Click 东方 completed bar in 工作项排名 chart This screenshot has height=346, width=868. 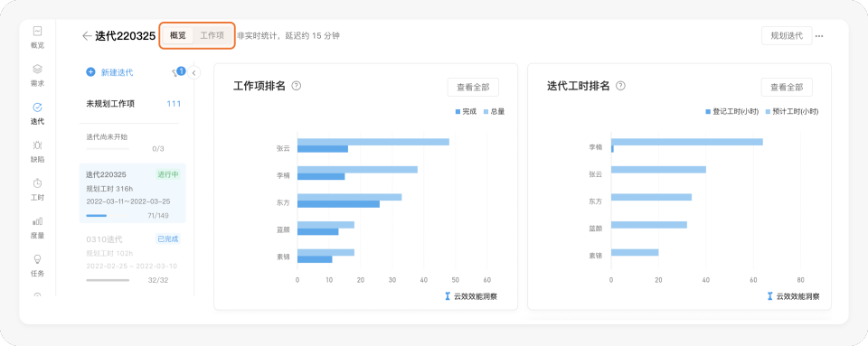tap(338, 204)
